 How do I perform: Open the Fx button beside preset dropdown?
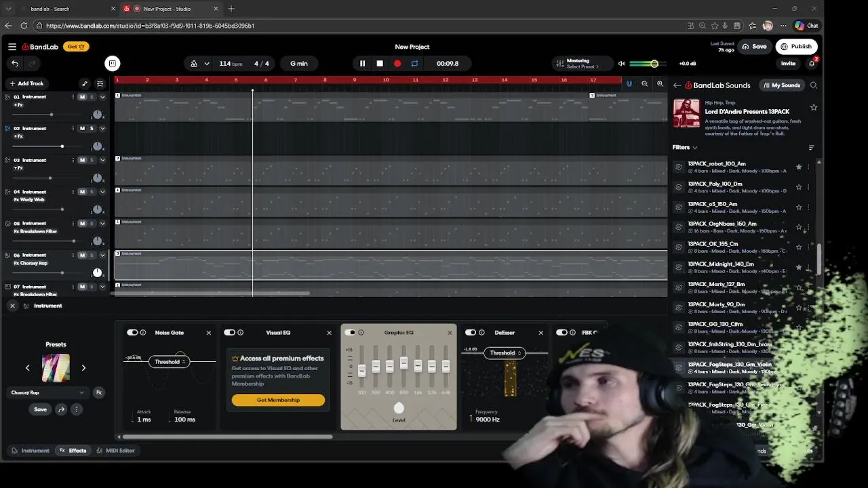99,392
